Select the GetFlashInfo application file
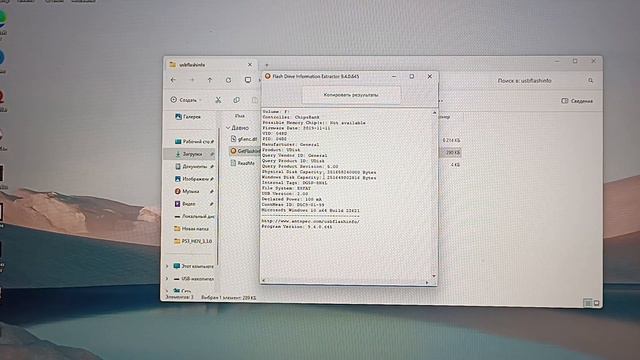This screenshot has height=360, width=640. coord(245,151)
